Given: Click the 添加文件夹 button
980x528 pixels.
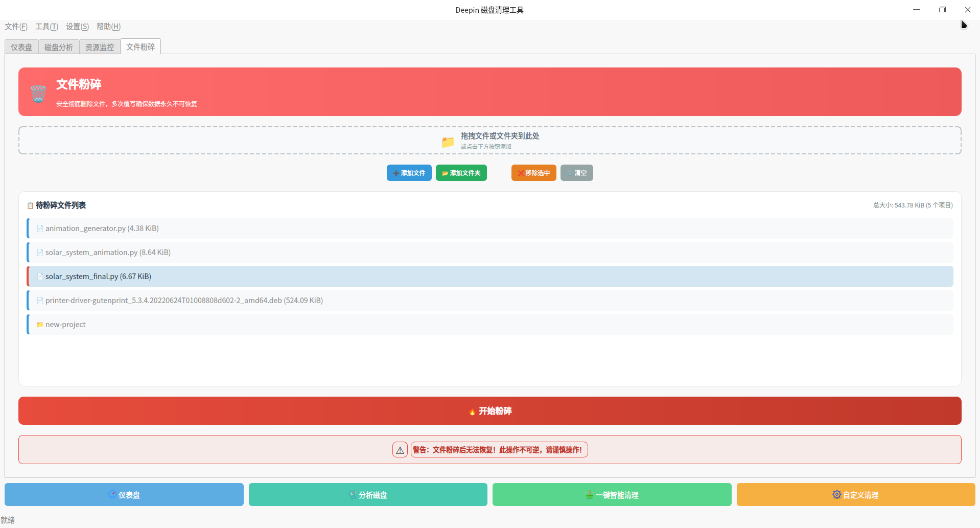Looking at the screenshot, I should (x=461, y=173).
